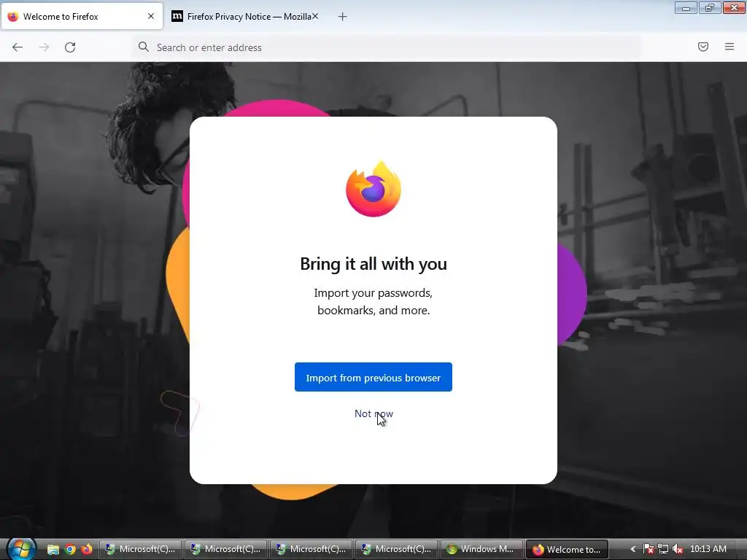
Task: Switch to Firefox Privacy Notice tab
Action: 245,17
